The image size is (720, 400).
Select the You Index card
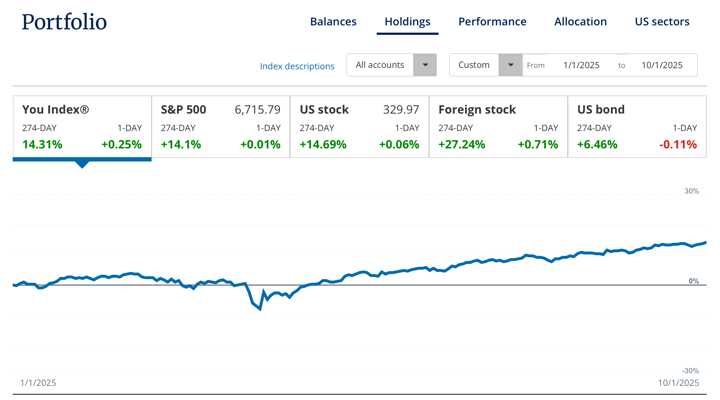coord(82,127)
